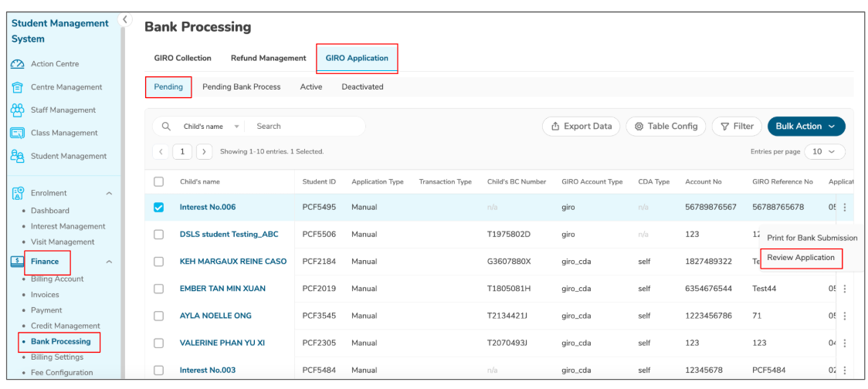
Task: Click the Staff Management people icon
Action: [x=17, y=110]
